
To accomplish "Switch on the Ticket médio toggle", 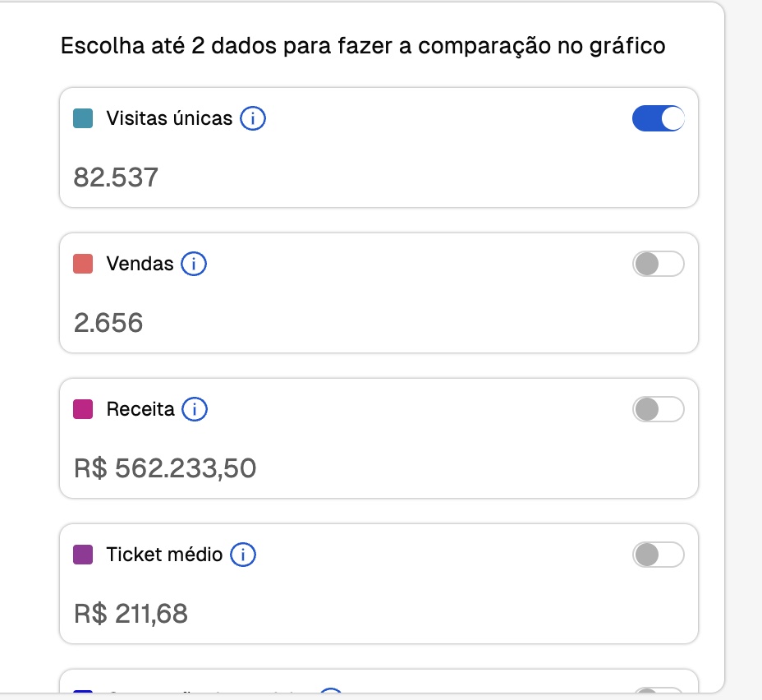I will pyautogui.click(x=658, y=555).
